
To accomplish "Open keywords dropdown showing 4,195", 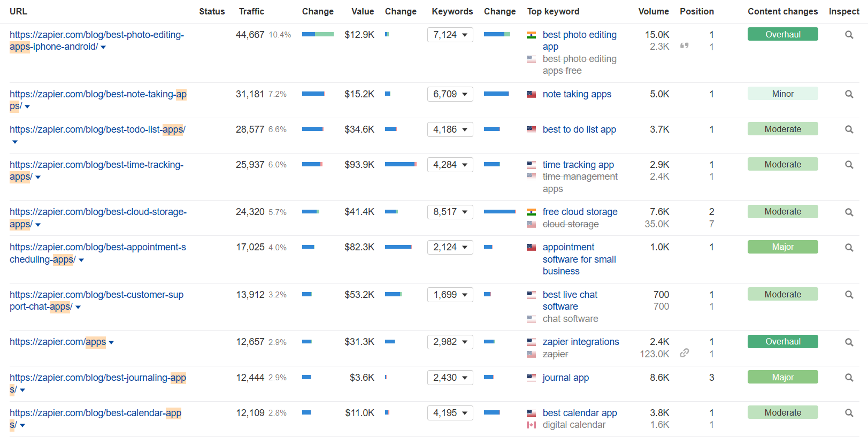I will click(450, 413).
